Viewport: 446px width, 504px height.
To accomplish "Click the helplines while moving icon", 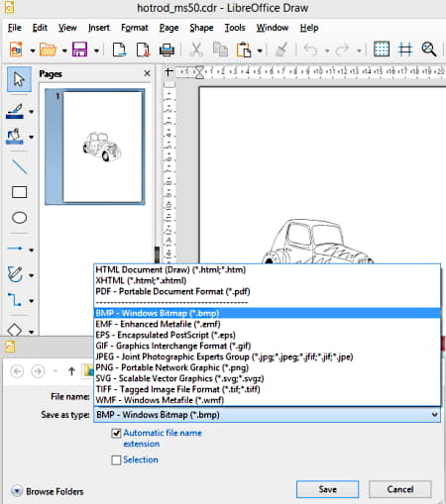I will [405, 50].
